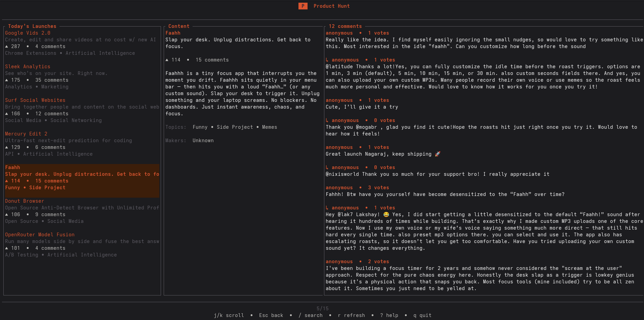The image size is (644, 320).
Task: Click the 5/15 position indicator
Action: pos(323,309)
